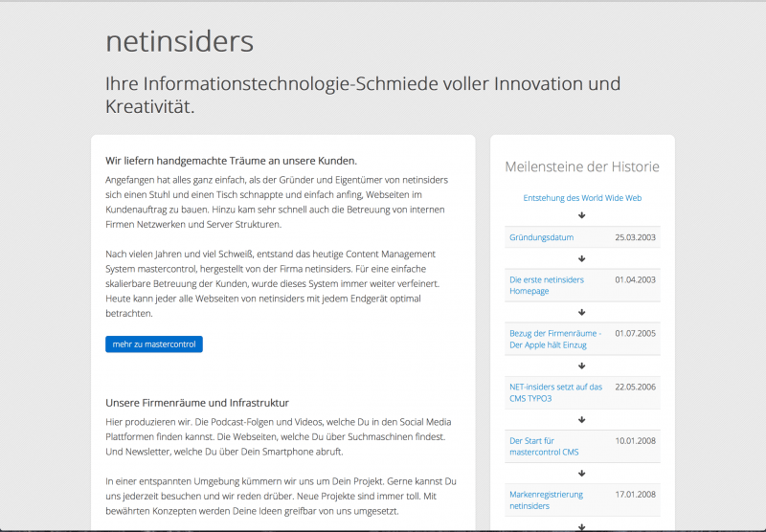Click the date 22.05.2006 in the timeline
This screenshot has width=766, height=532.
[635, 387]
